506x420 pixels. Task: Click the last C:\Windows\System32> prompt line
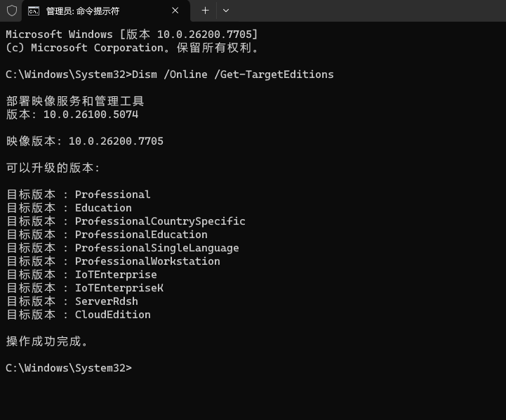coord(68,368)
